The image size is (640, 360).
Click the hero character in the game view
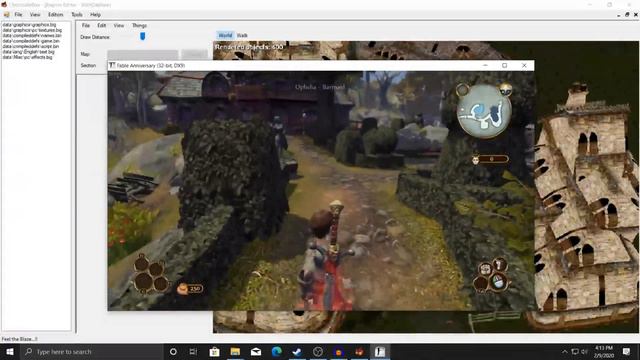327,257
